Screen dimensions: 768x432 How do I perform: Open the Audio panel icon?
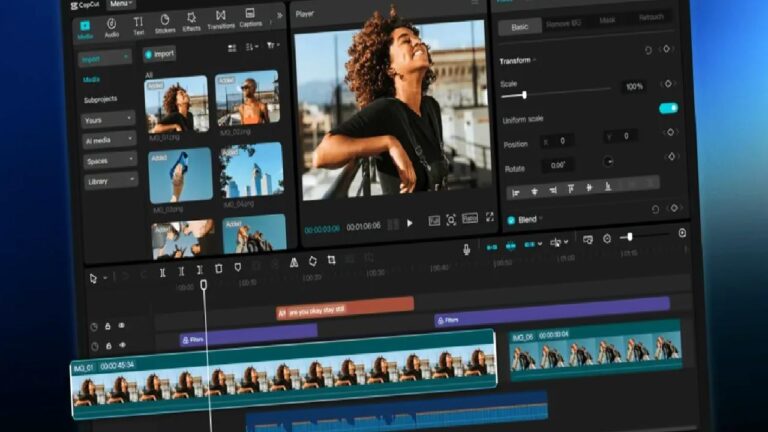click(x=112, y=27)
